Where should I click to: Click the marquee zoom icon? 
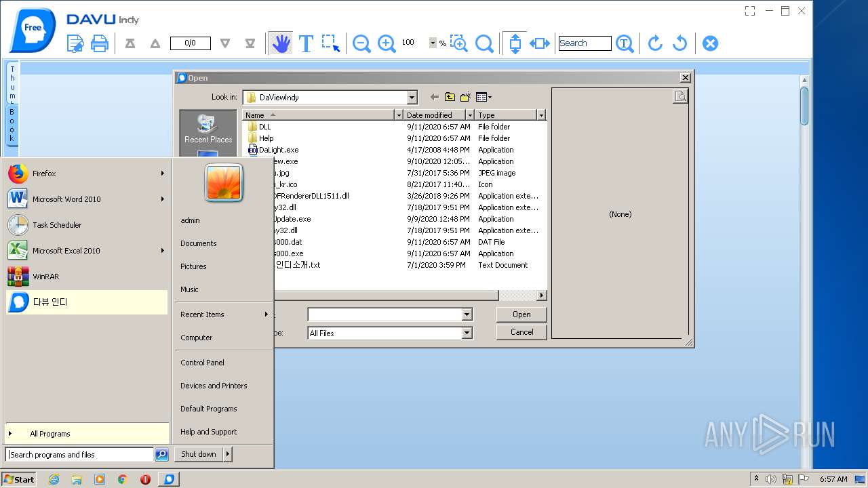point(459,43)
